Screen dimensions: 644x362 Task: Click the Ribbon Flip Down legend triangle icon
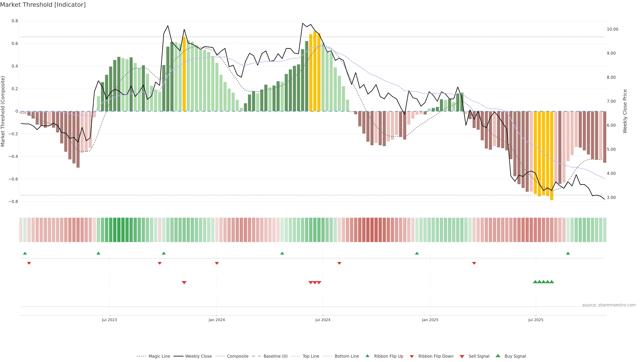coord(412,356)
